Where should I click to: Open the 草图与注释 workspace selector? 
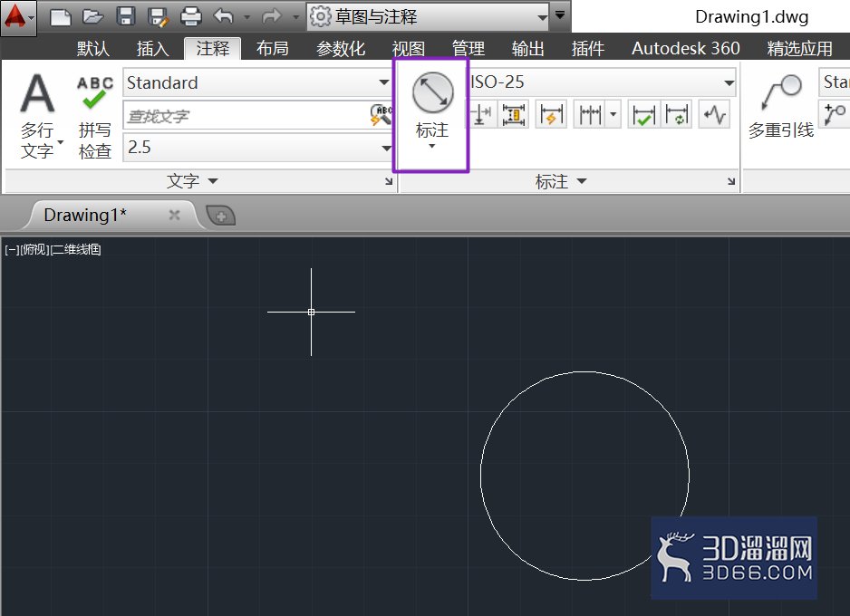pos(429,16)
